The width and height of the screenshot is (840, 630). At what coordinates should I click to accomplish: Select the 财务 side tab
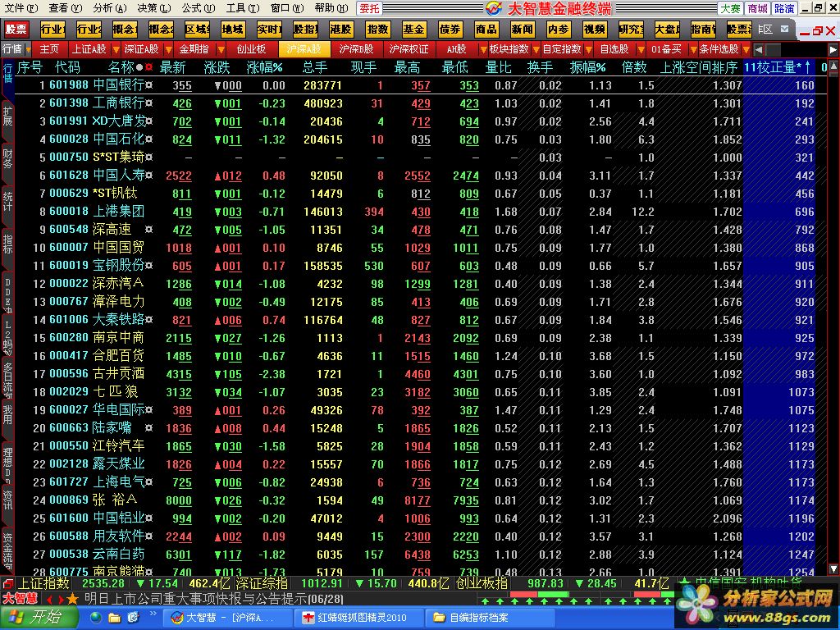[x=7, y=159]
